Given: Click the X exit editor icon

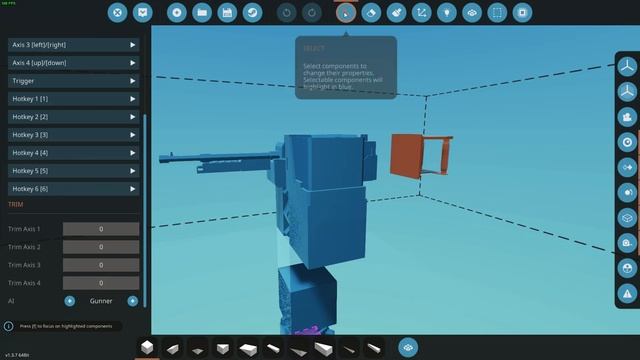Looking at the screenshot, I should coord(117,13).
